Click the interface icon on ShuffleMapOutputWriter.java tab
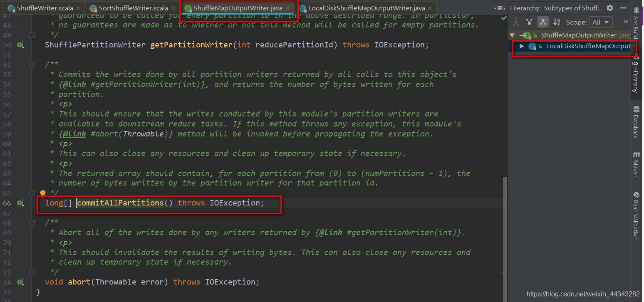The image size is (644, 302). [x=188, y=8]
